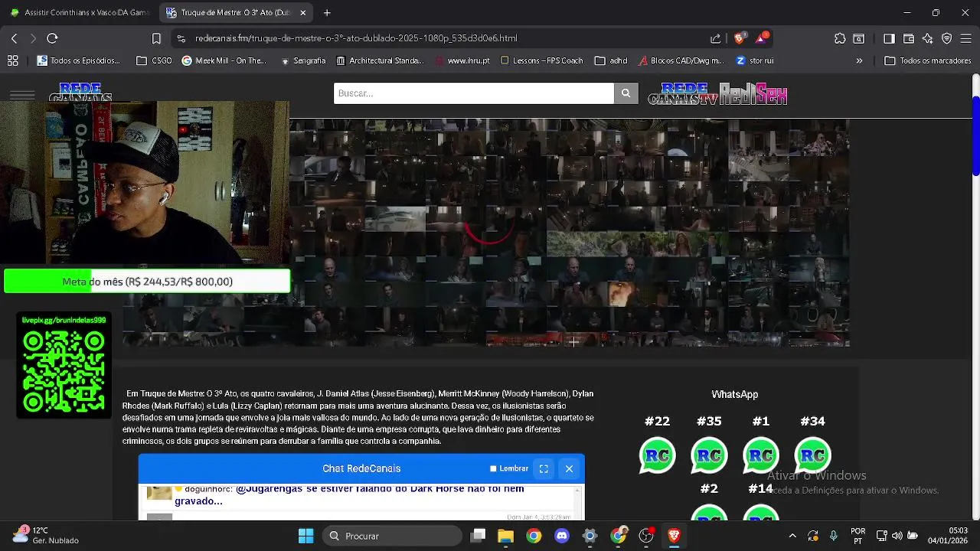Bookmark this page with the bookmark icon
This screenshot has height=551, width=980.
coord(156,38)
